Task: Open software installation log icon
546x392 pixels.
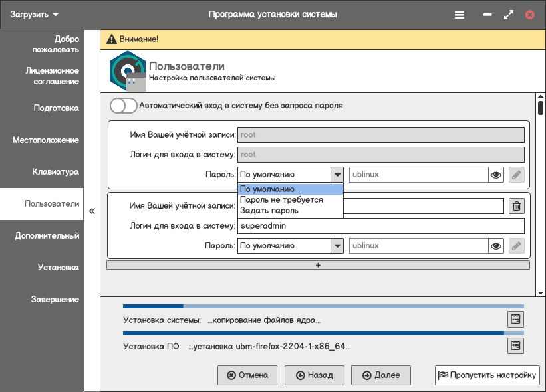Action: pyautogui.click(x=515, y=345)
